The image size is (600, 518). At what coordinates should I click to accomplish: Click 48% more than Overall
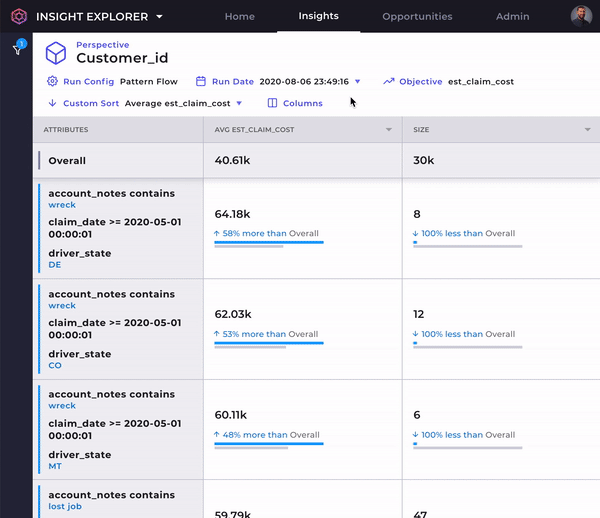tap(267, 435)
